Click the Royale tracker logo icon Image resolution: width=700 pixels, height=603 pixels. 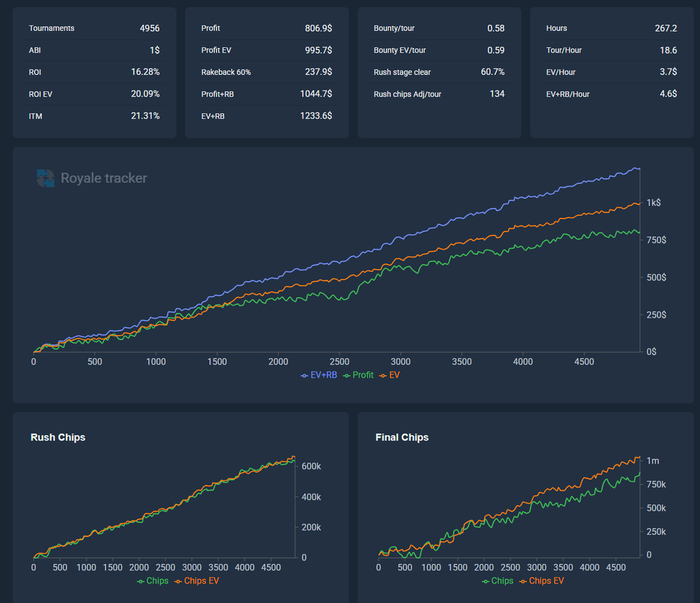46,178
